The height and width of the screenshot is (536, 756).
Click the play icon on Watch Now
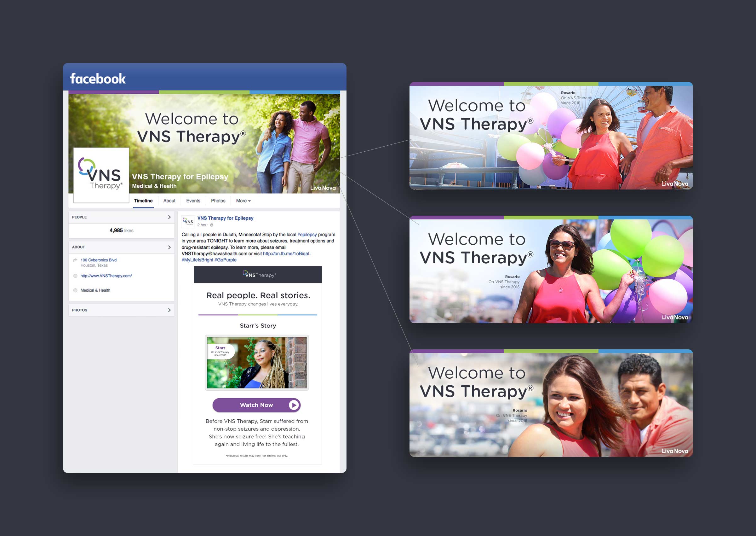(x=294, y=405)
